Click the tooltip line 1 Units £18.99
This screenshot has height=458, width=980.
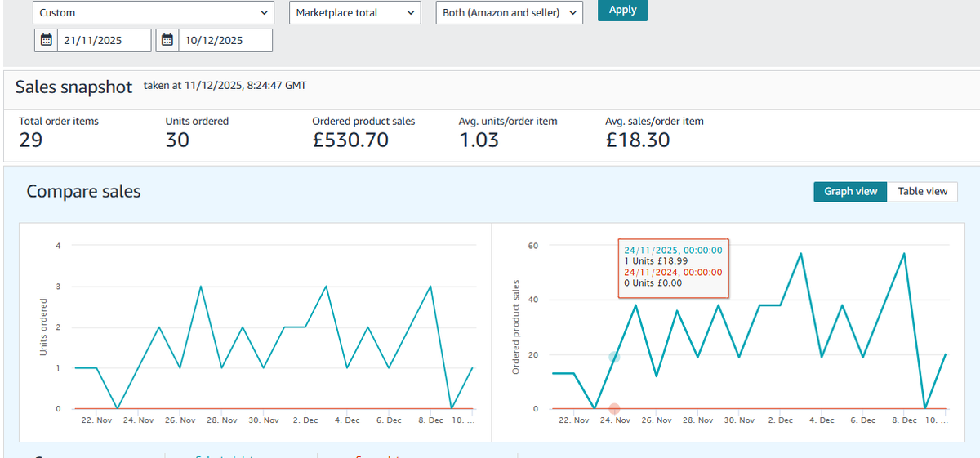click(x=655, y=261)
